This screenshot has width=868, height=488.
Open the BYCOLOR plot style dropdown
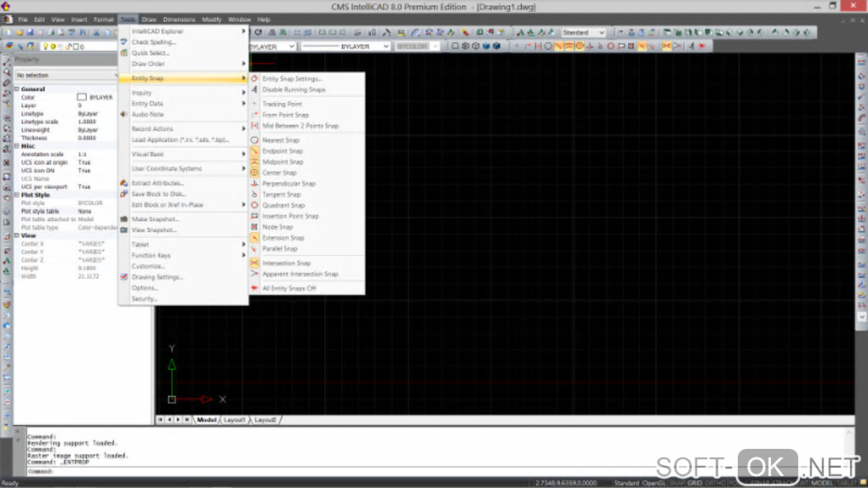(x=417, y=47)
